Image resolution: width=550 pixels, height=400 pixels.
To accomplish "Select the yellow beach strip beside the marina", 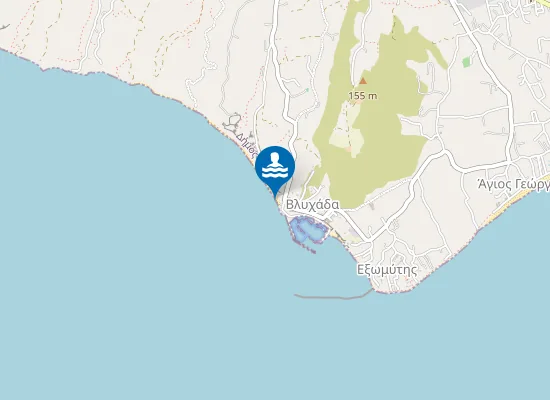I will [337, 235].
